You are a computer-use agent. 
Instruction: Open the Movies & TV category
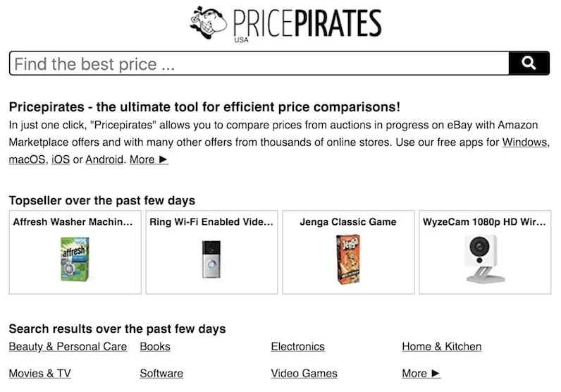[x=39, y=373]
